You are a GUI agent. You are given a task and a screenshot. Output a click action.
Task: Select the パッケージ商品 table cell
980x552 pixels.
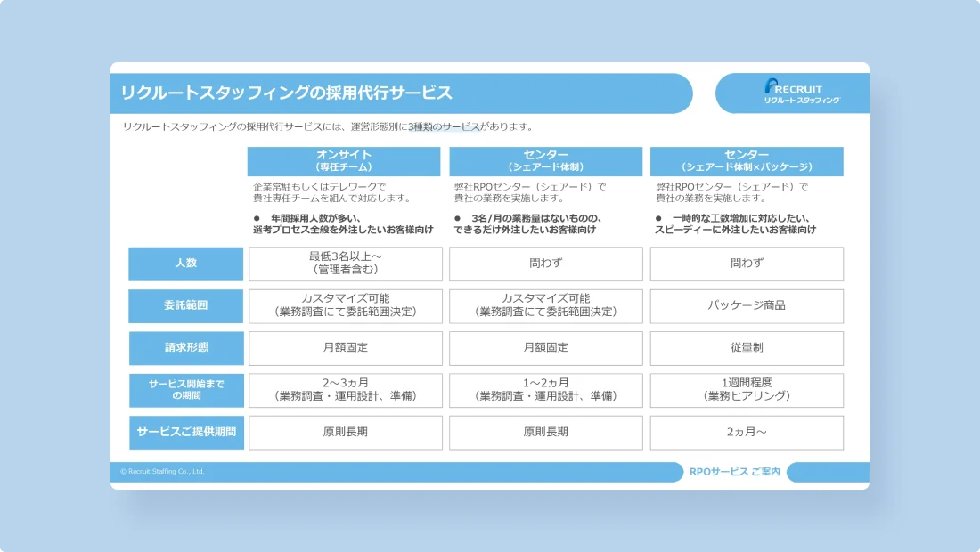click(x=747, y=305)
